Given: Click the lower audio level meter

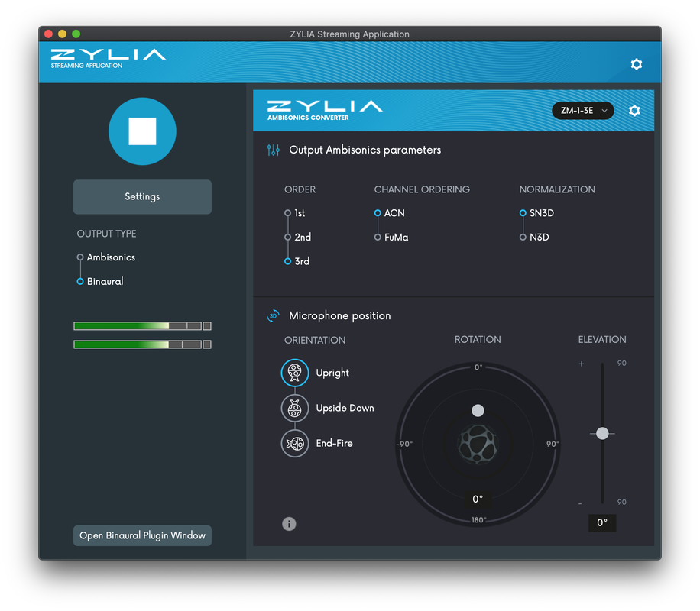Looking at the screenshot, I should click(138, 344).
